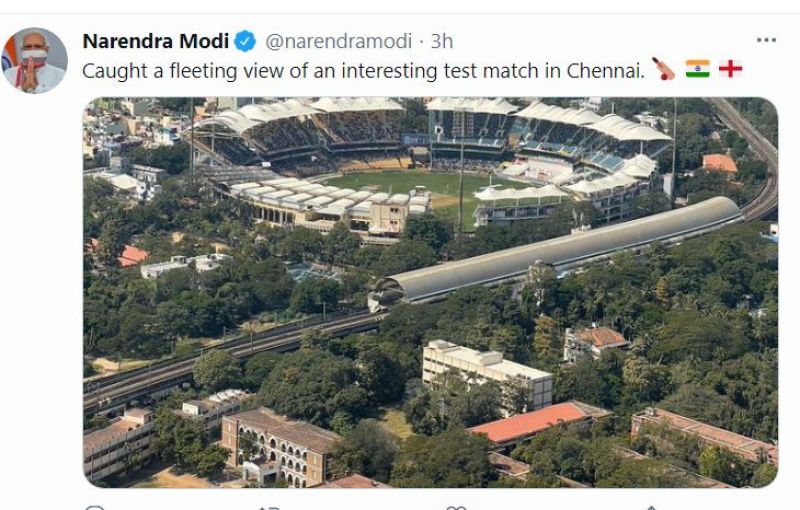Open the aerial stadium photo
The width and height of the screenshot is (800, 510).
[430, 292]
